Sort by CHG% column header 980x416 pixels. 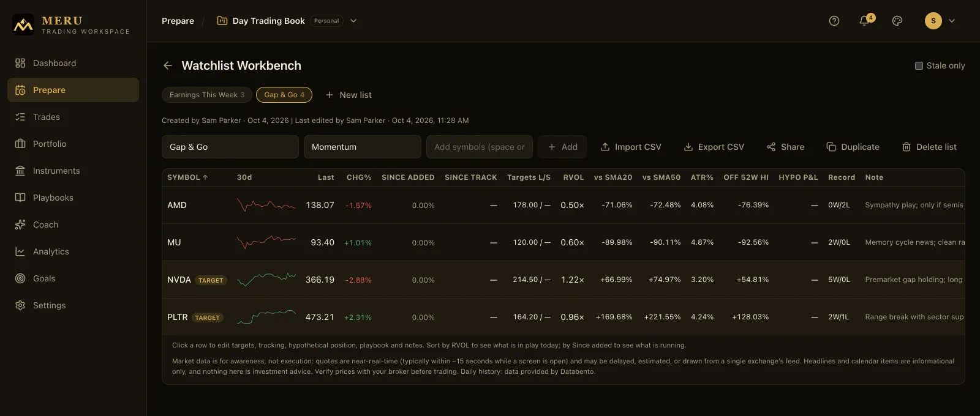[359, 177]
